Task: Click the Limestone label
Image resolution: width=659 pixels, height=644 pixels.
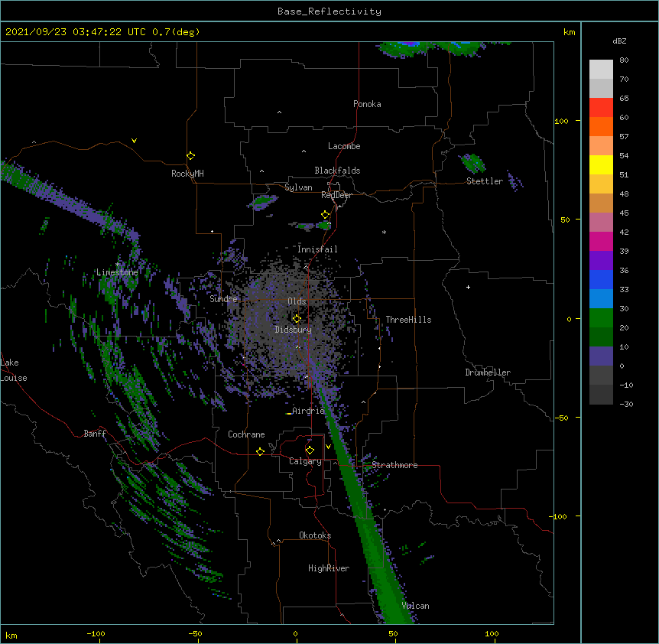Action: point(117,272)
